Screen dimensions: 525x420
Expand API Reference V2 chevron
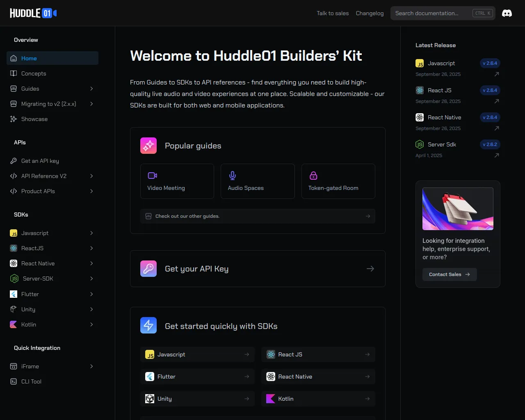tap(91, 176)
